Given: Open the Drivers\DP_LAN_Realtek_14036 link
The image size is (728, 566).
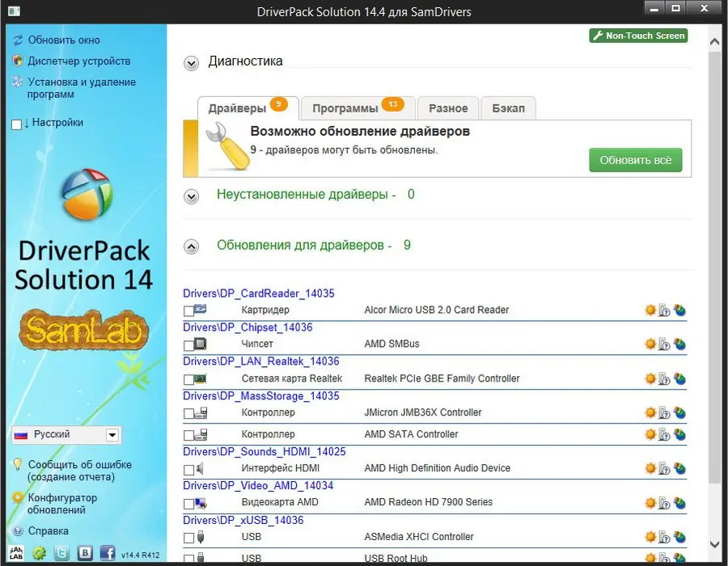Looking at the screenshot, I should pyautogui.click(x=261, y=361).
